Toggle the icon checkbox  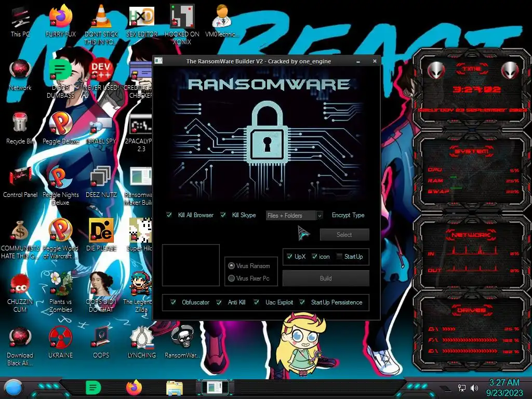point(314,256)
